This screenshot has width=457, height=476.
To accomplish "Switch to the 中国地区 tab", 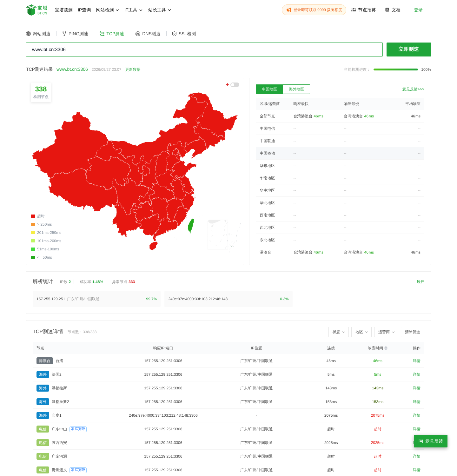I will 269,89.
